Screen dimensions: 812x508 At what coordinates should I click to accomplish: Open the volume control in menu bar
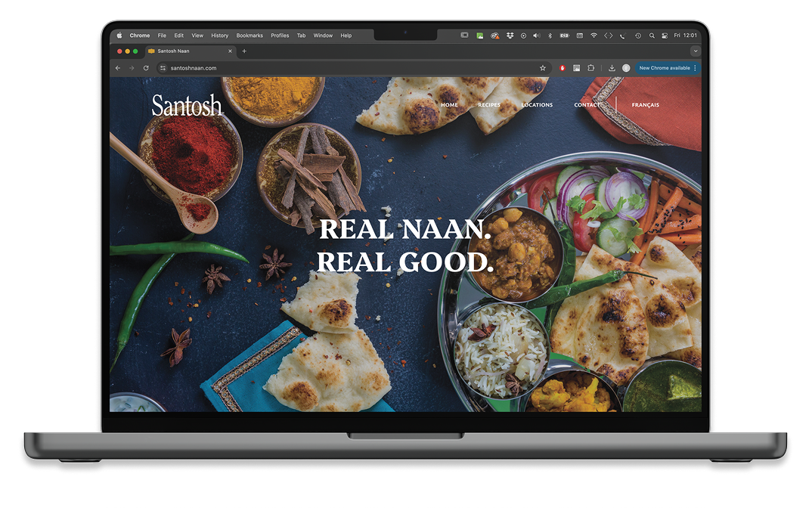(x=537, y=36)
